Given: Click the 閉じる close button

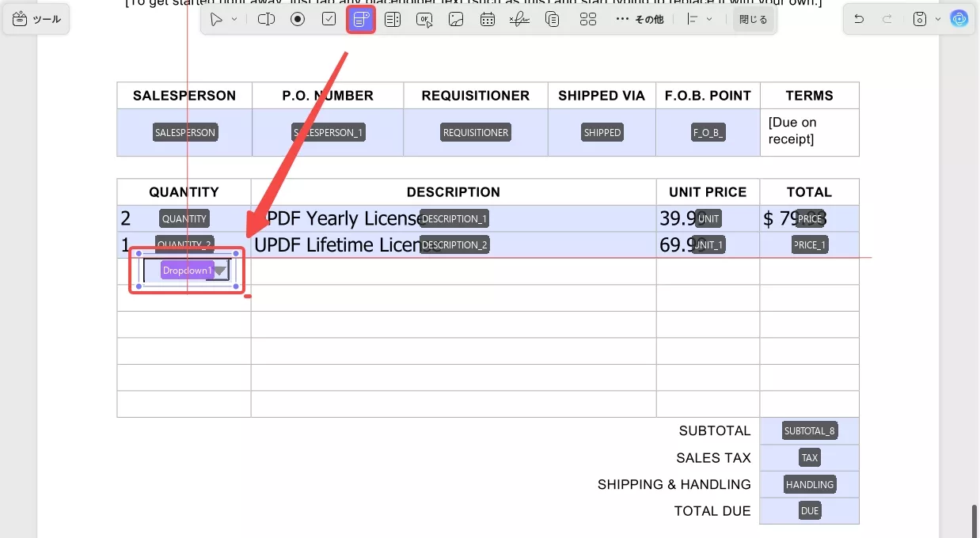Looking at the screenshot, I should pyautogui.click(x=753, y=19).
